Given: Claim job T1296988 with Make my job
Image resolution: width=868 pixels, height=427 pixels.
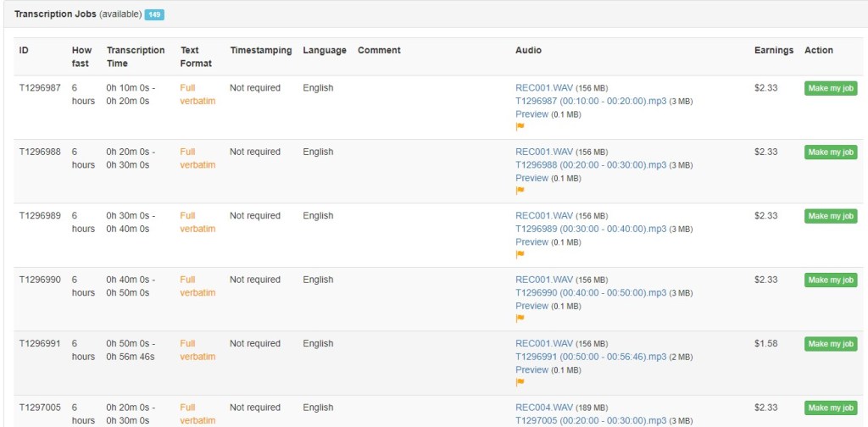Looking at the screenshot, I should pyautogui.click(x=831, y=152).
